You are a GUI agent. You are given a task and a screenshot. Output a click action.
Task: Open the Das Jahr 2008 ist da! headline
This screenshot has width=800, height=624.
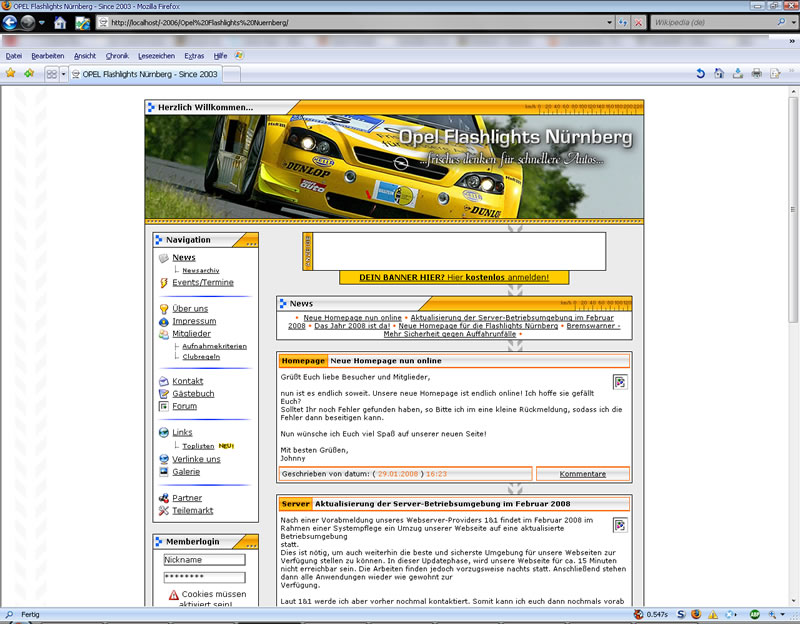coord(352,326)
